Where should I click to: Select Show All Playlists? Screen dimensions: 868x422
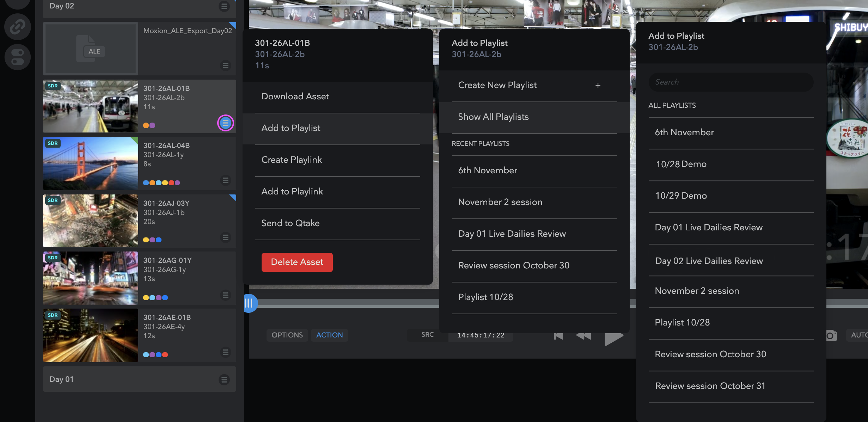pos(493,117)
